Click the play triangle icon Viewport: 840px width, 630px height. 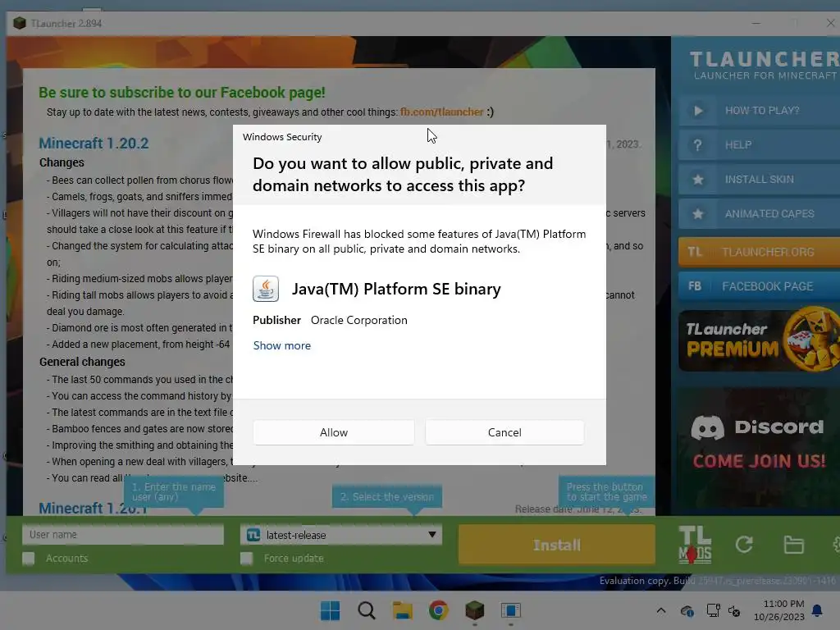click(697, 111)
